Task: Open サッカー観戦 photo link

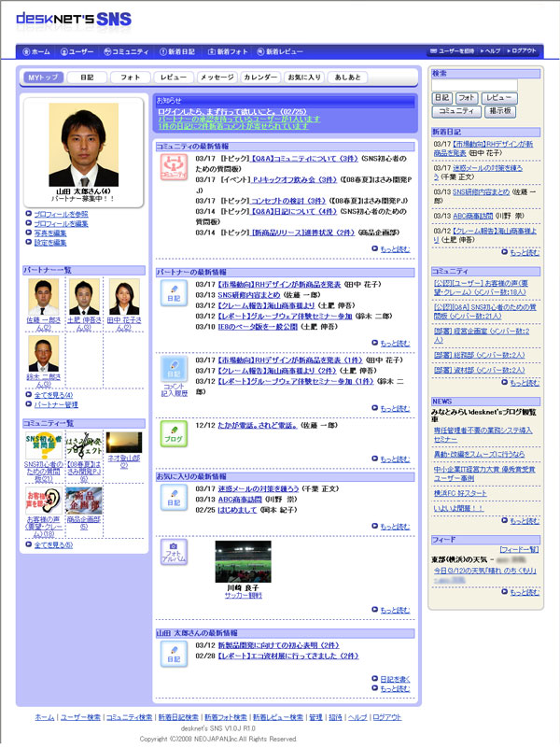Action: click(243, 596)
